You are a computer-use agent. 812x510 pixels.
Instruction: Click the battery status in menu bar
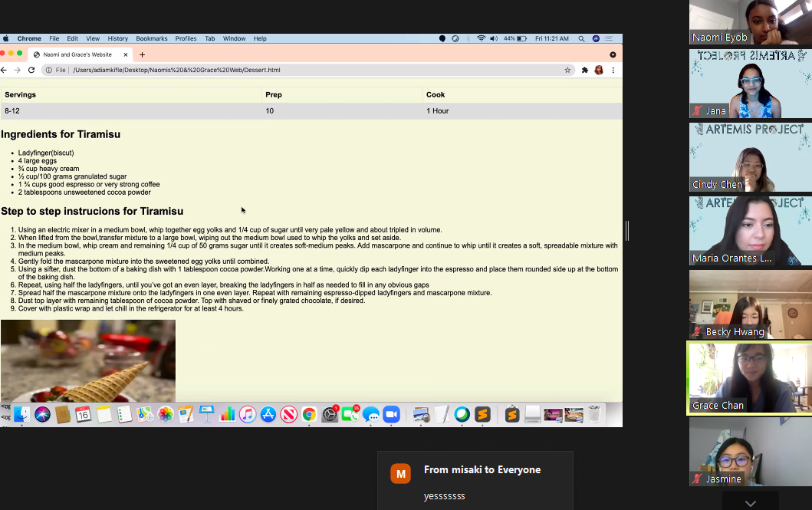[515, 38]
